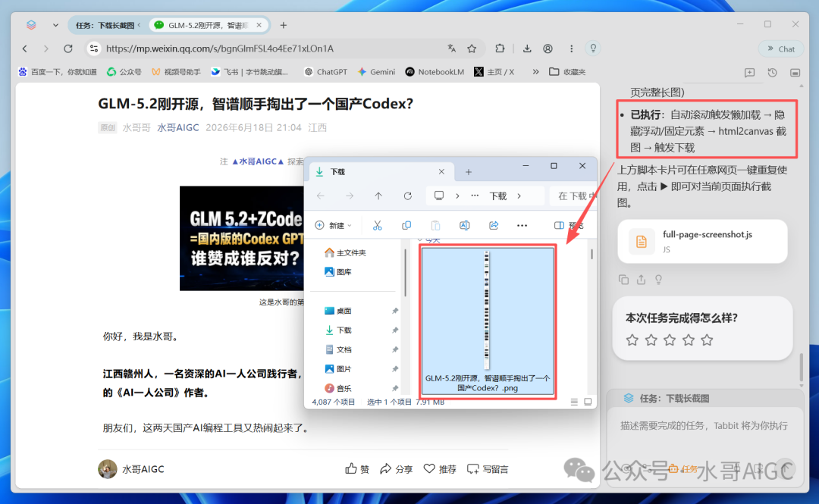Open the ChatGPT bookmark

(x=326, y=72)
